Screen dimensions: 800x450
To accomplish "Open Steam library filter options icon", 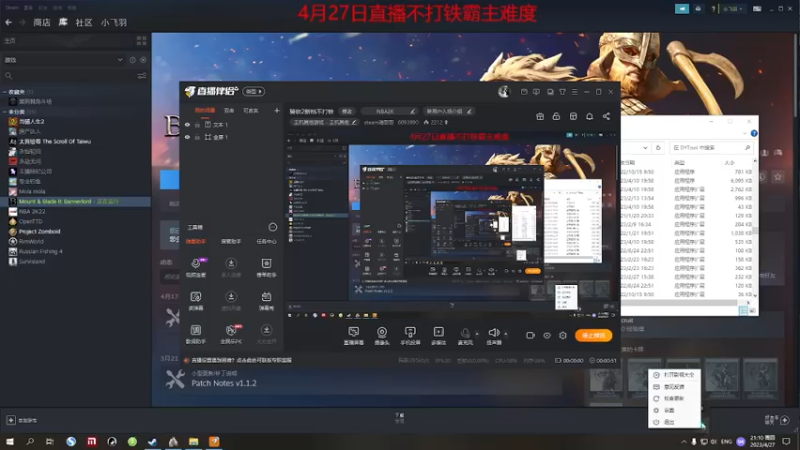I will click(142, 76).
